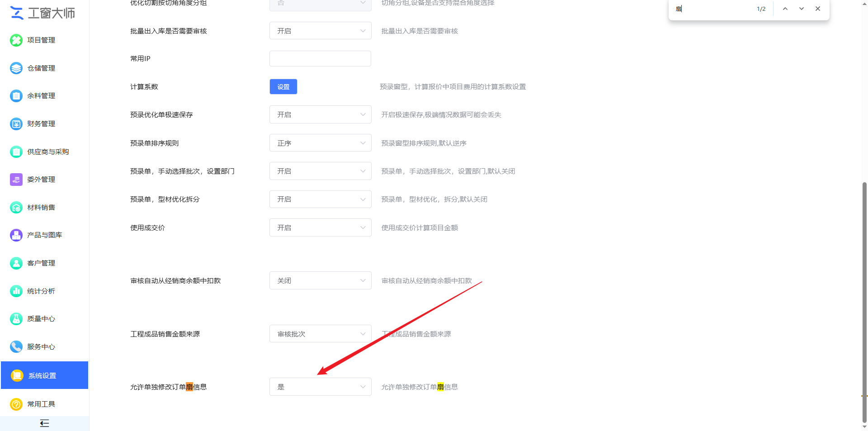Go to previous find result

(x=785, y=9)
